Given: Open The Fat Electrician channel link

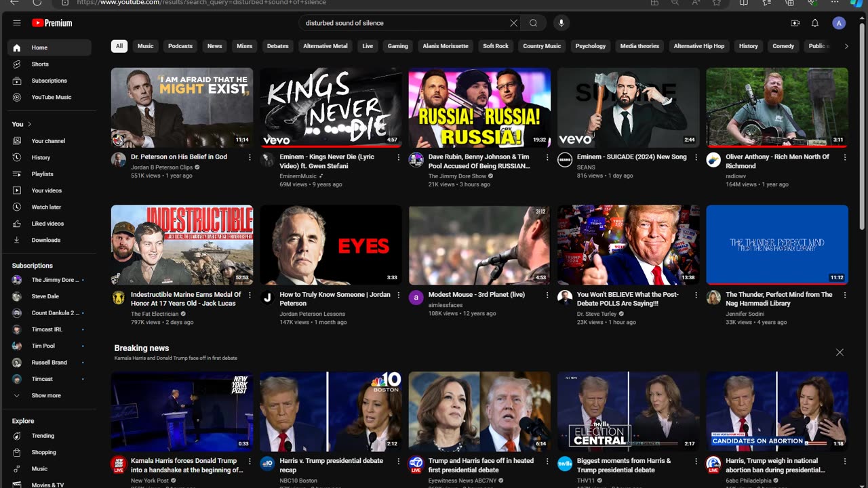Looking at the screenshot, I should 155,314.
